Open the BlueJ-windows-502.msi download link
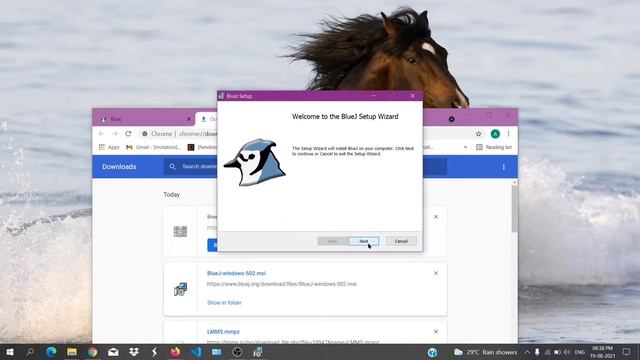Viewport: 640px width, 360px height. coord(236,273)
